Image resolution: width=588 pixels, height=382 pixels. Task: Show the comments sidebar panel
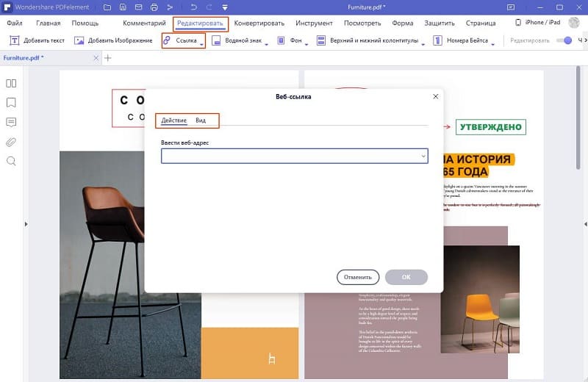point(11,122)
